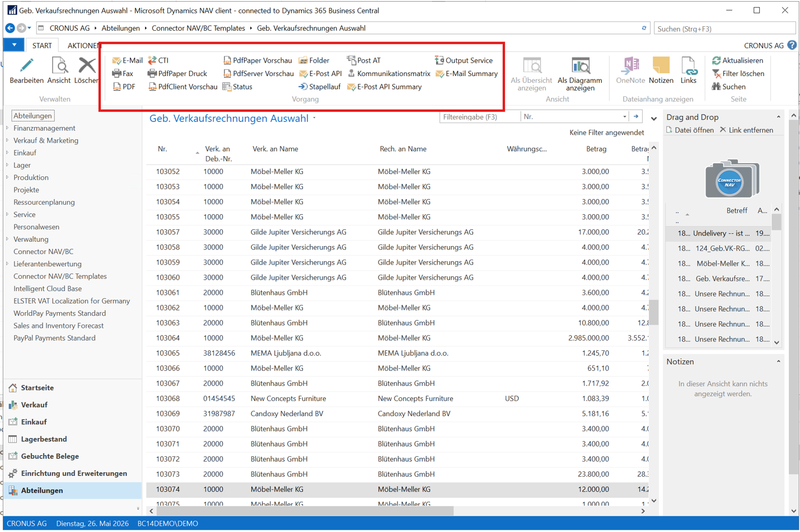Click the Suchen binoculars action

click(728, 87)
